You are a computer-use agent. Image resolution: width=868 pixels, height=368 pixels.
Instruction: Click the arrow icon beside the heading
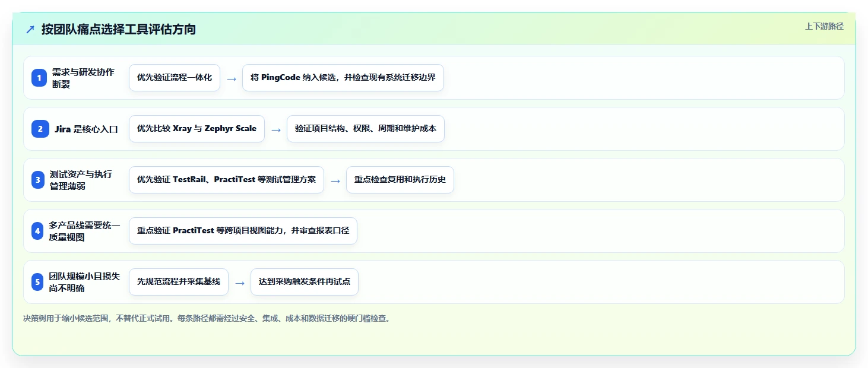[30, 29]
